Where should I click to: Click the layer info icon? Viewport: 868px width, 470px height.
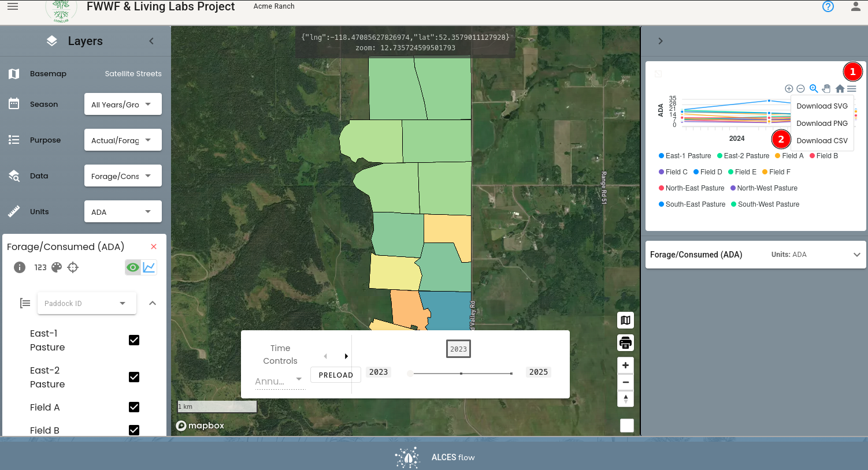click(20, 267)
